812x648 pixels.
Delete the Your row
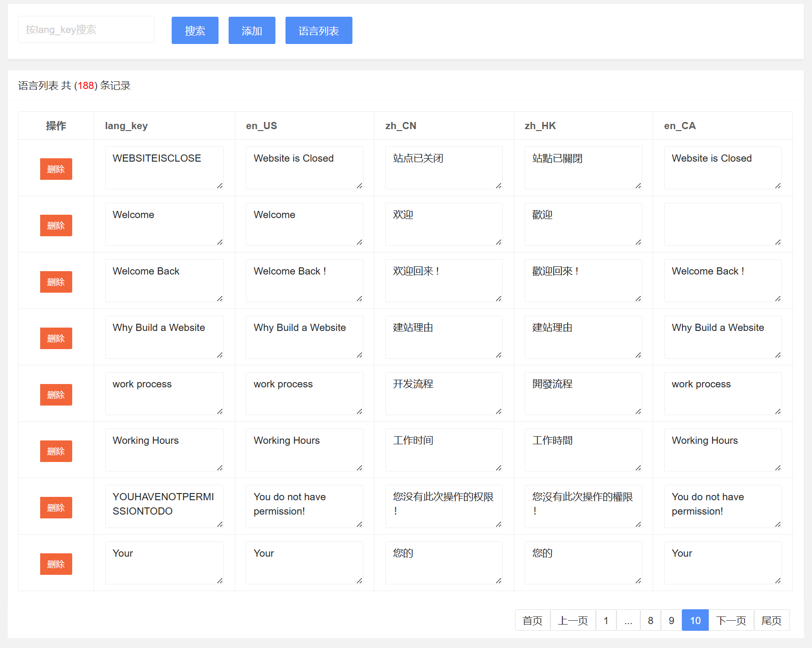56,564
